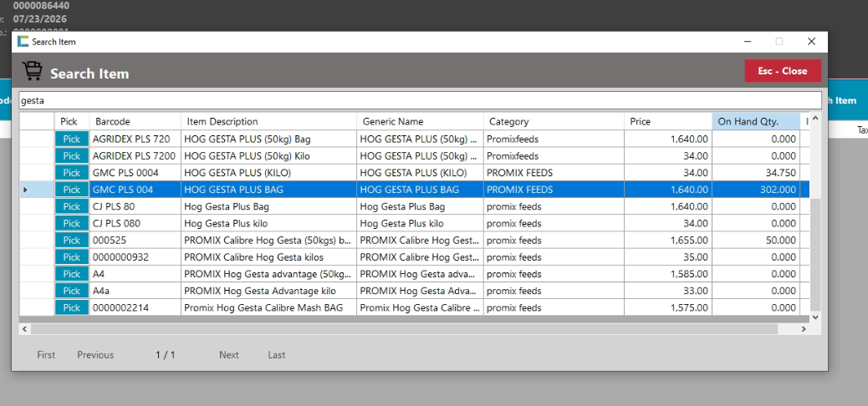Click the app logo in Search Item title bar
Screen dimensions: 868x406
(x=23, y=42)
